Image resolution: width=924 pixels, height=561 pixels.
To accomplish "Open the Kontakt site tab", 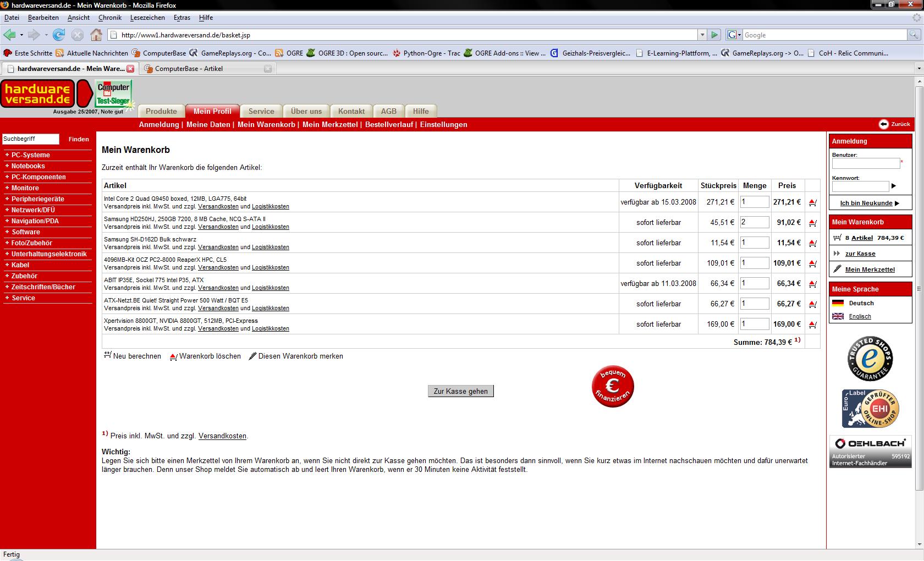I will point(351,111).
